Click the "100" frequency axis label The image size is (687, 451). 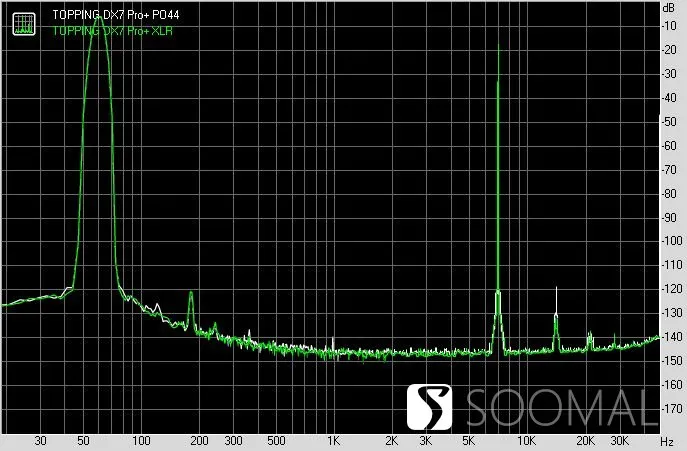click(141, 441)
